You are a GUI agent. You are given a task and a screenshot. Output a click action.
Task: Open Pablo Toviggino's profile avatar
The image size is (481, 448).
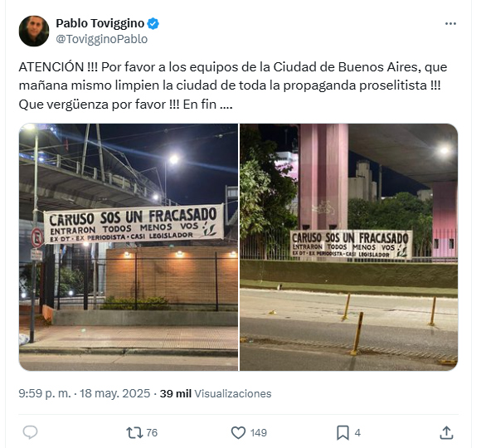[34, 31]
